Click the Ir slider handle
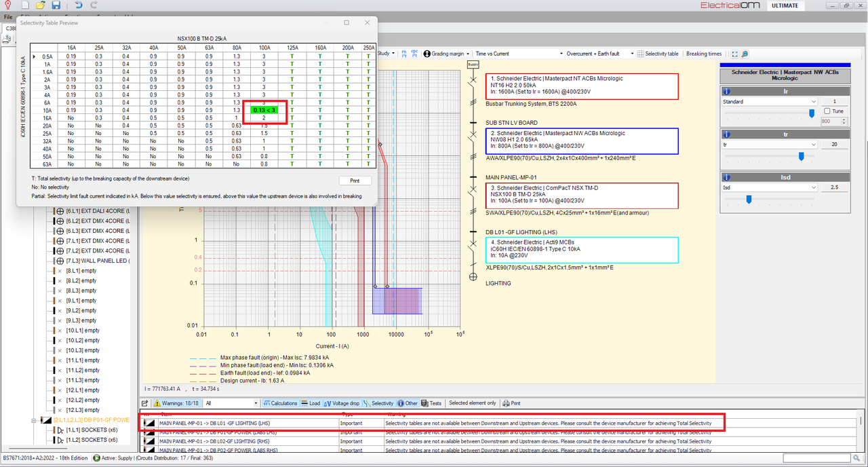The image size is (868, 467). pyautogui.click(x=812, y=113)
